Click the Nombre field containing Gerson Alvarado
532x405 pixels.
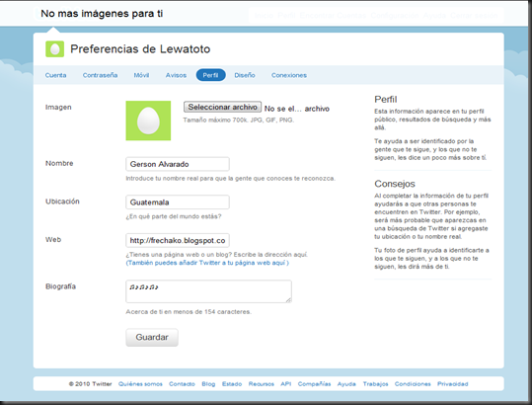178,164
